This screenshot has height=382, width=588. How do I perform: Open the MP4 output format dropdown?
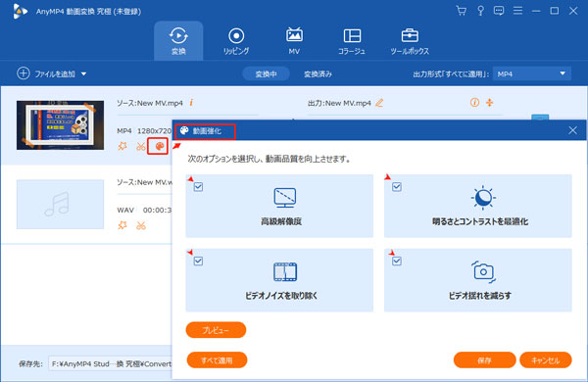pos(532,73)
